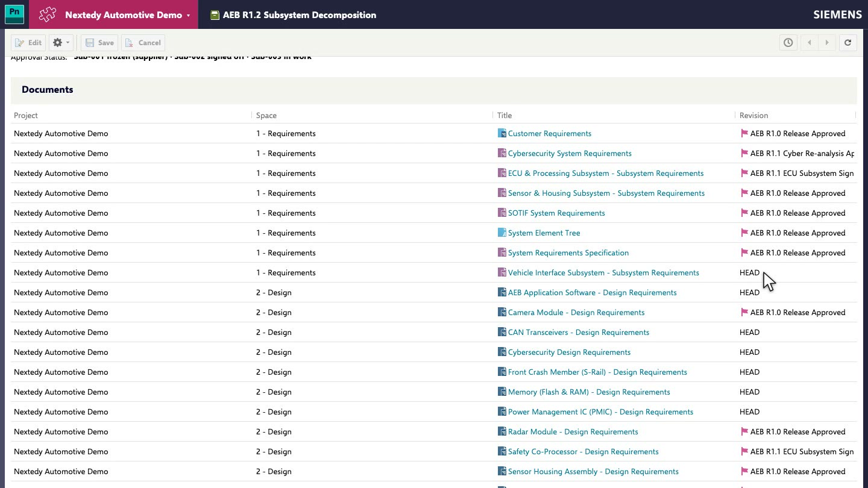Click the Revision column header
Viewport: 868px width, 488px height.
[754, 116]
